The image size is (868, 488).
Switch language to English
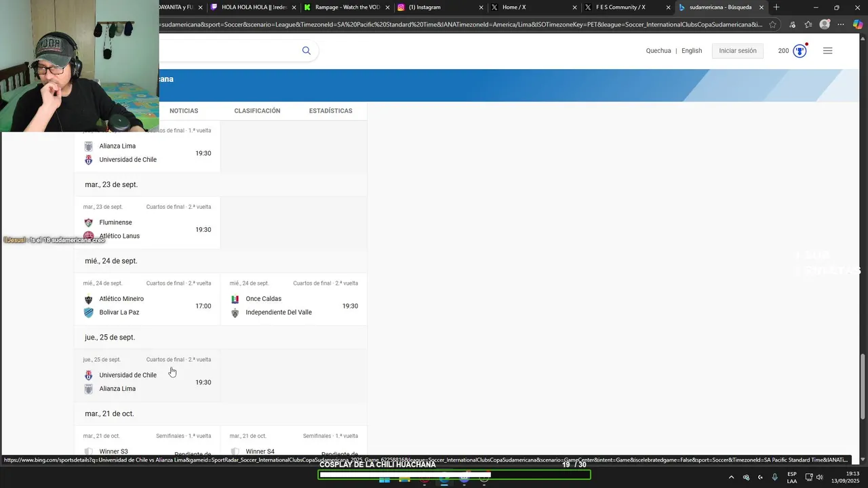(x=692, y=51)
